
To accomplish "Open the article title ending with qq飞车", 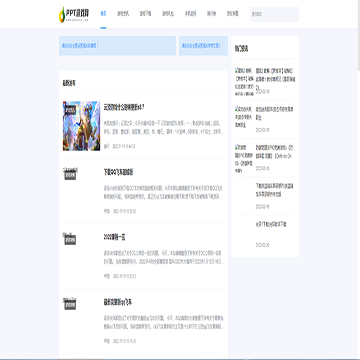I will pos(118,303).
